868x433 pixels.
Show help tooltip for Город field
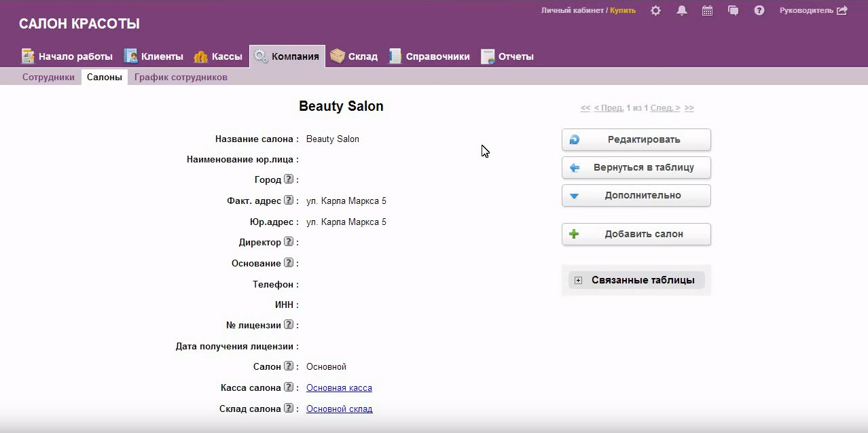(x=289, y=179)
